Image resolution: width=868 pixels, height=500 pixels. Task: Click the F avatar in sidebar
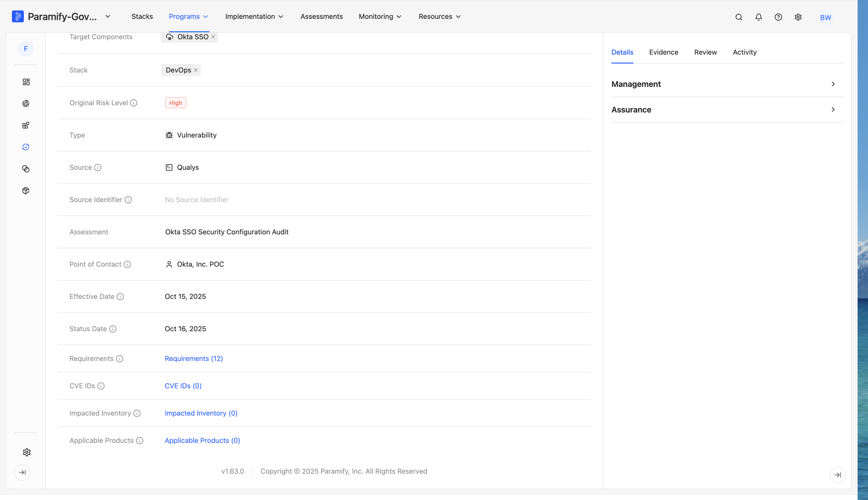(x=26, y=49)
